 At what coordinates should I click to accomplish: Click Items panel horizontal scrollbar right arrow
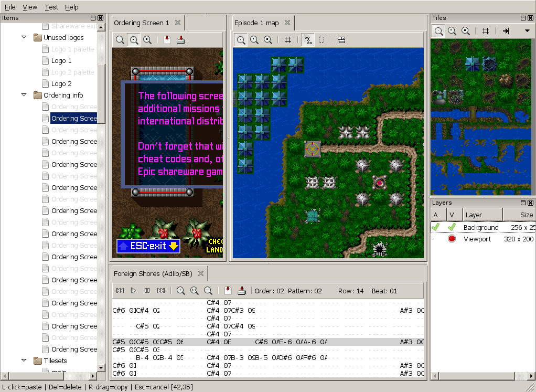coord(93,376)
